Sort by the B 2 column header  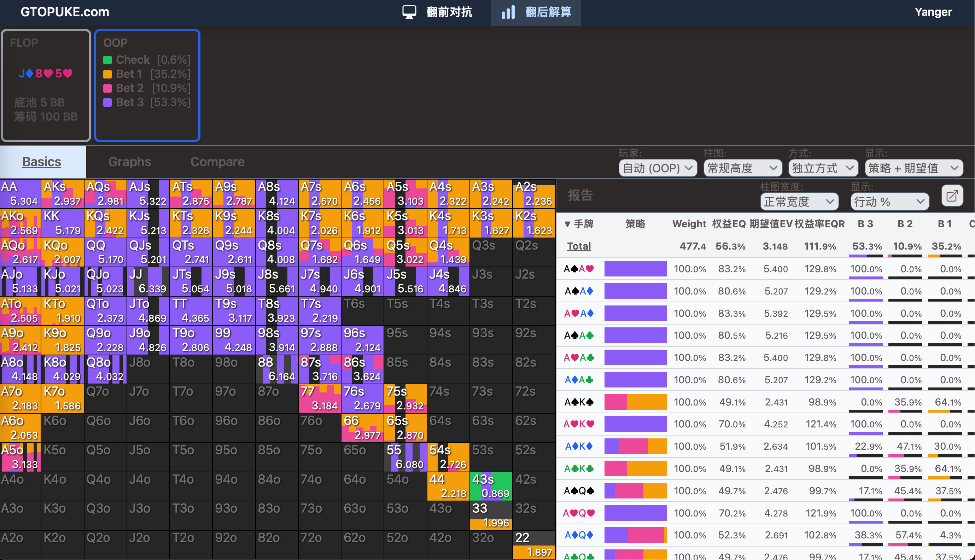[x=905, y=224]
